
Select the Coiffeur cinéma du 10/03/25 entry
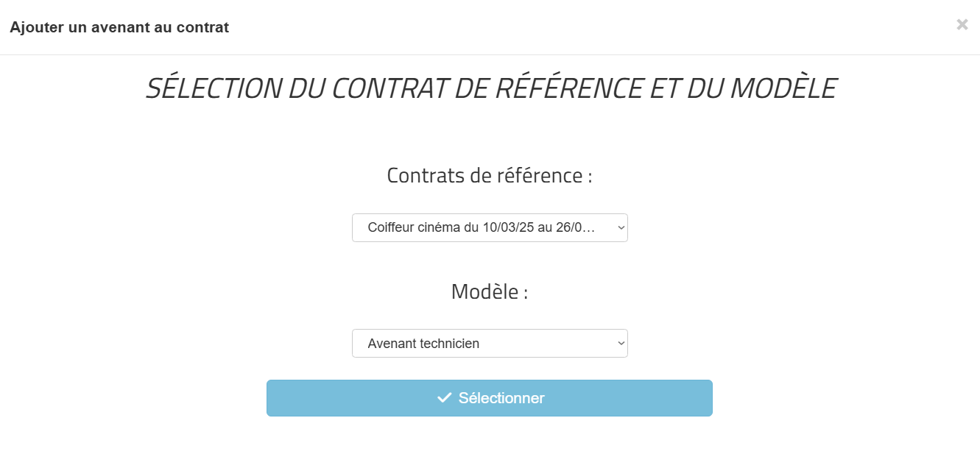481,228
